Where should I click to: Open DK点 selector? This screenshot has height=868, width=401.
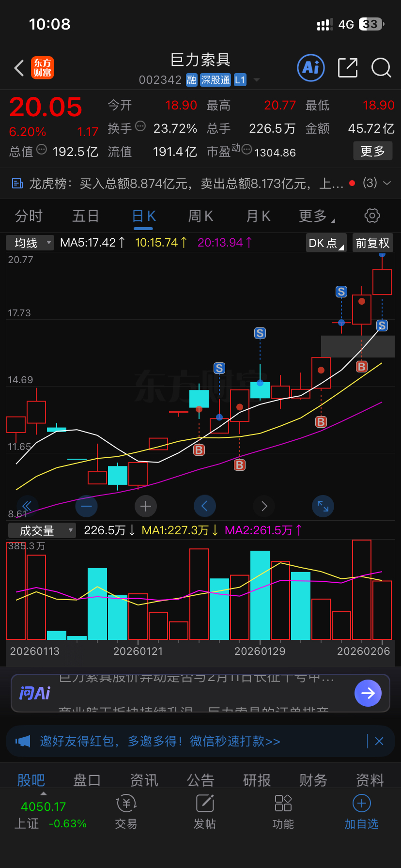[x=326, y=243]
